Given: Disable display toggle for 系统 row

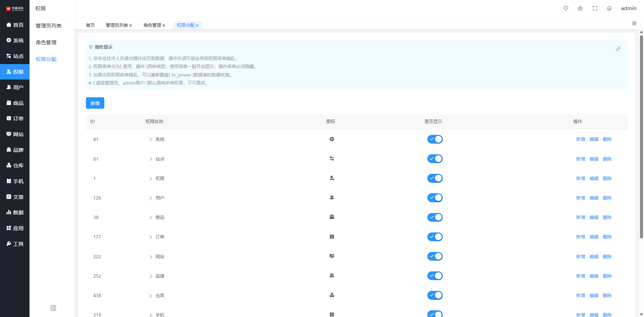Looking at the screenshot, I should point(435,139).
